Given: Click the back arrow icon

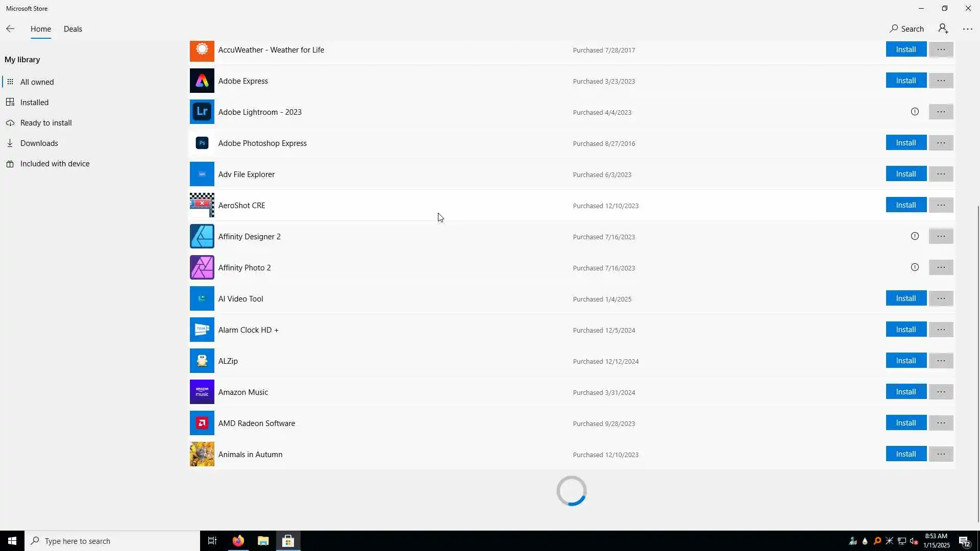Looking at the screenshot, I should point(10,29).
